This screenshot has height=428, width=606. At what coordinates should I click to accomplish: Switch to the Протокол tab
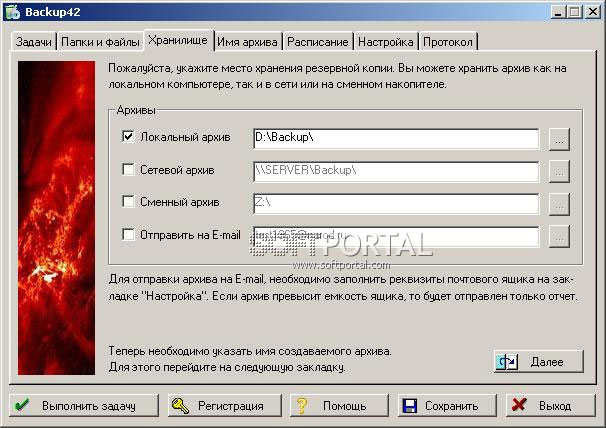(448, 42)
